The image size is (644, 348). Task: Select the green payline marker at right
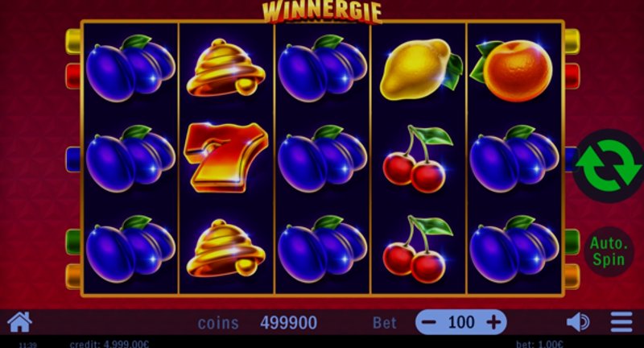[572, 242]
